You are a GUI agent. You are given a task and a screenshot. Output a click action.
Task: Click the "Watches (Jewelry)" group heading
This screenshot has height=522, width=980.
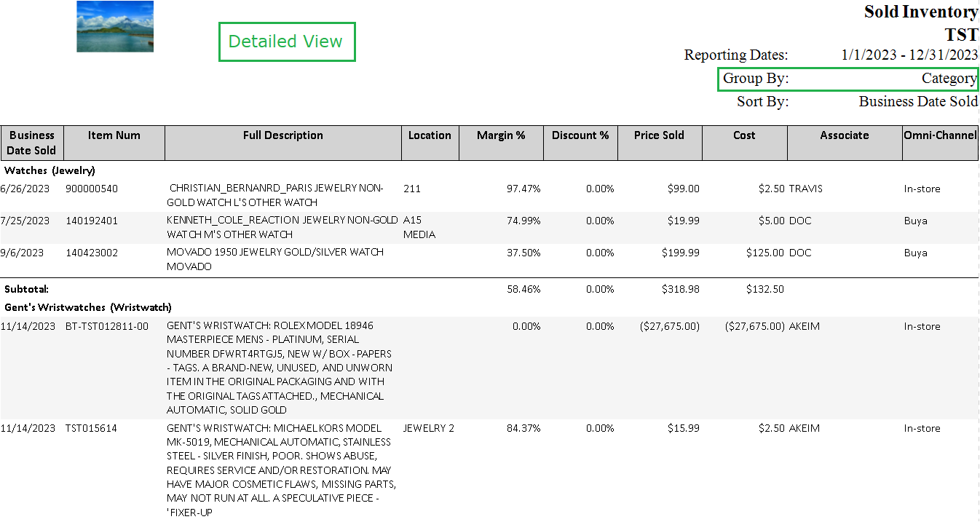pyautogui.click(x=50, y=170)
